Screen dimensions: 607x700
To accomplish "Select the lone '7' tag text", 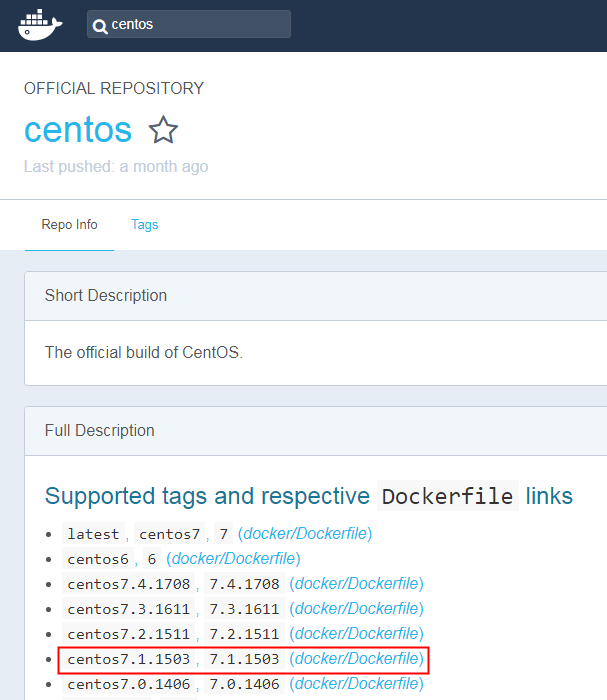I will coord(224,534).
